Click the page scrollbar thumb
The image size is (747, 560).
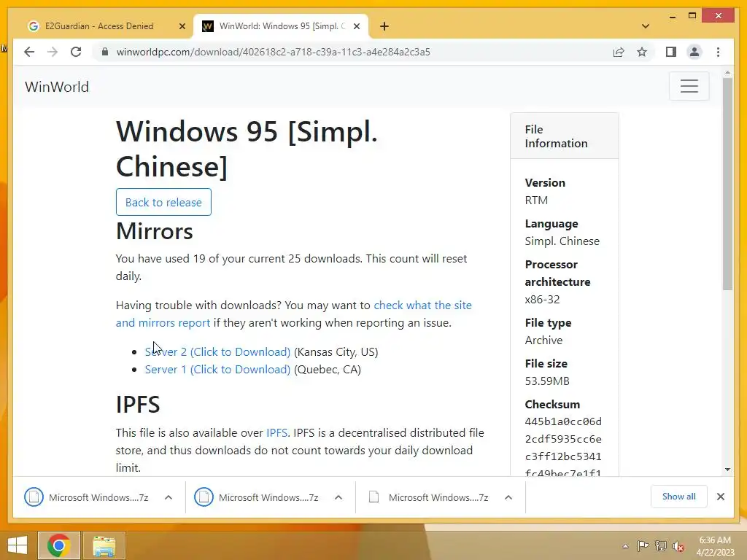coord(727,184)
